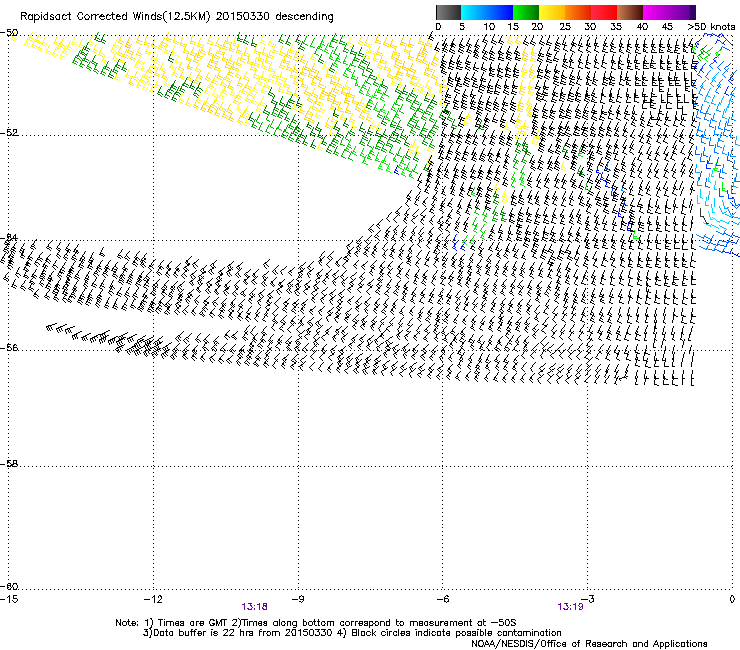740x650 pixels.
Task: Click the latitude label '-52'
Action: click(x=9, y=132)
